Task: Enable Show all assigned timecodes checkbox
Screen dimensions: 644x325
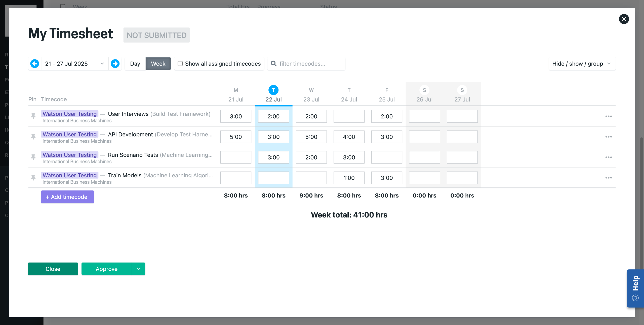Action: pyautogui.click(x=180, y=63)
